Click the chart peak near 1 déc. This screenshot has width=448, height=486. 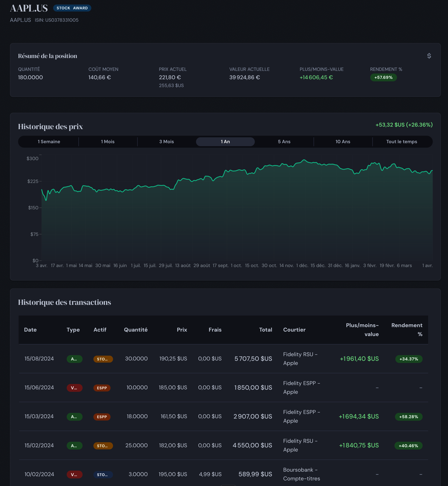(x=304, y=160)
